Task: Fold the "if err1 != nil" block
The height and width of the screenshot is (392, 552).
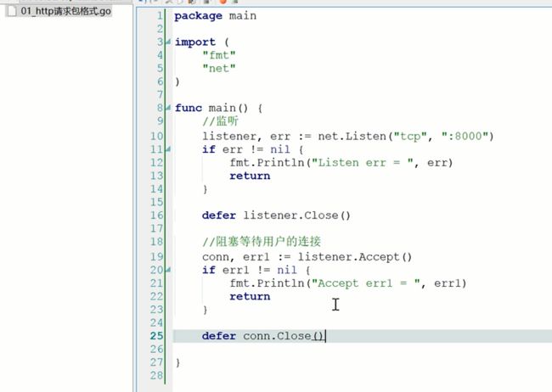Action: [x=168, y=270]
